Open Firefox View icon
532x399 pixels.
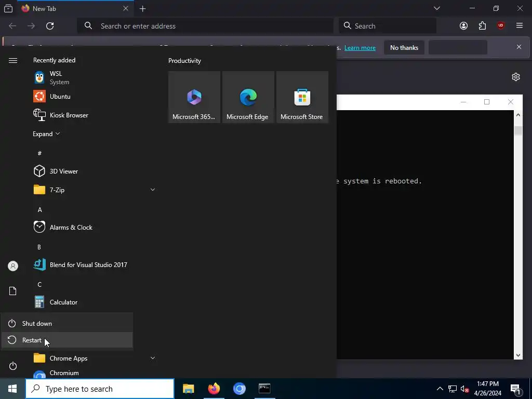pyautogui.click(x=8, y=8)
